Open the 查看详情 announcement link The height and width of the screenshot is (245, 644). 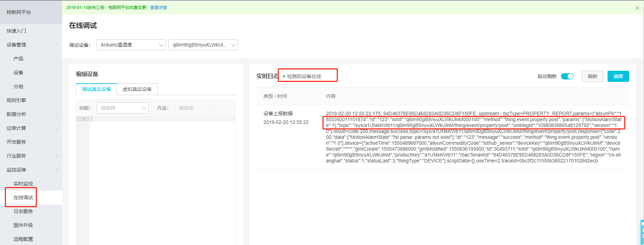[158, 8]
